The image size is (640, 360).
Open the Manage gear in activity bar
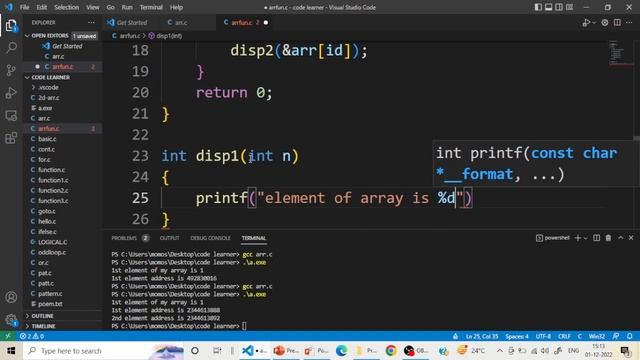pyautogui.click(x=11, y=320)
